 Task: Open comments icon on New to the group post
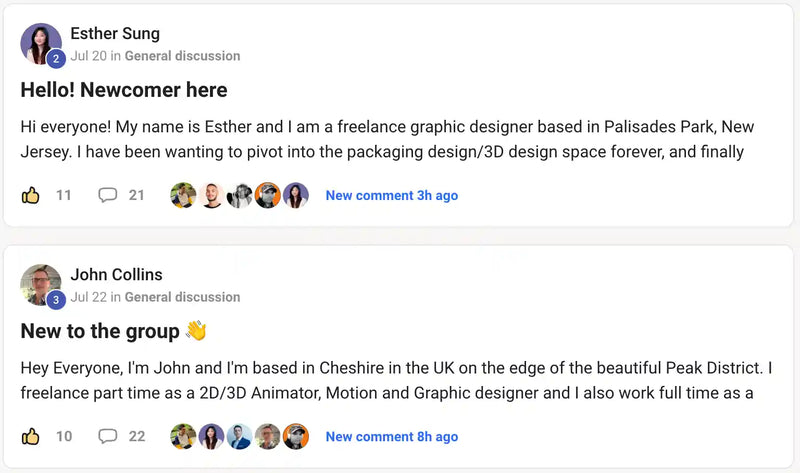click(107, 436)
